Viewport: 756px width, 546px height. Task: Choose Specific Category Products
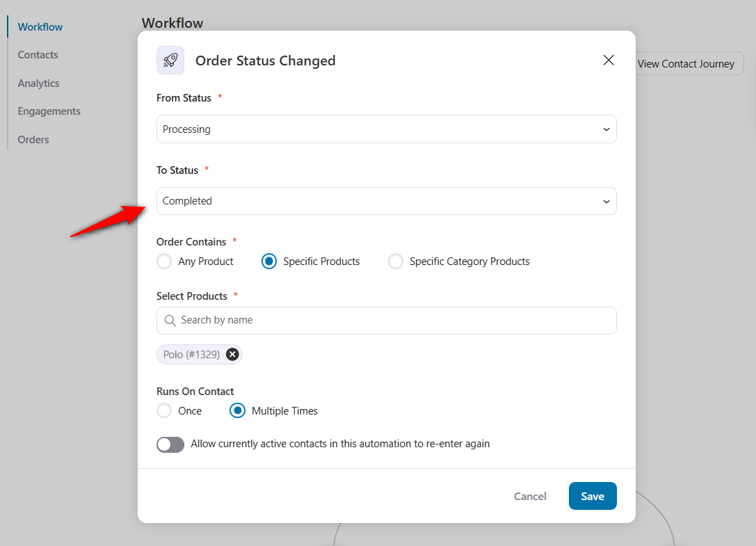point(396,262)
